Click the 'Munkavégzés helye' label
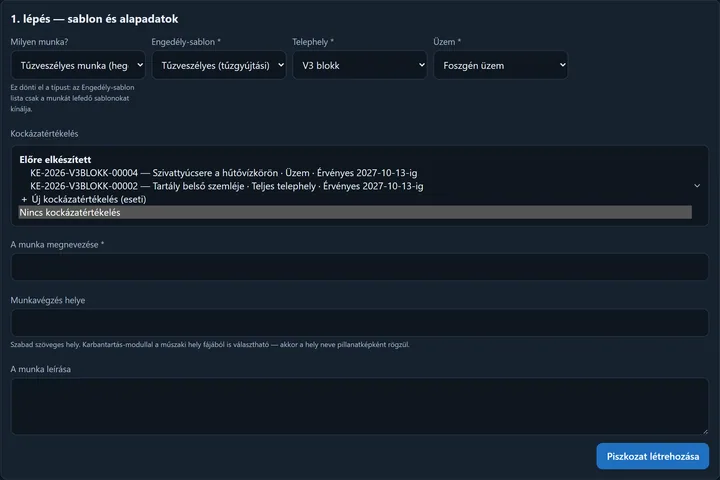The height and width of the screenshot is (480, 720). point(48,300)
